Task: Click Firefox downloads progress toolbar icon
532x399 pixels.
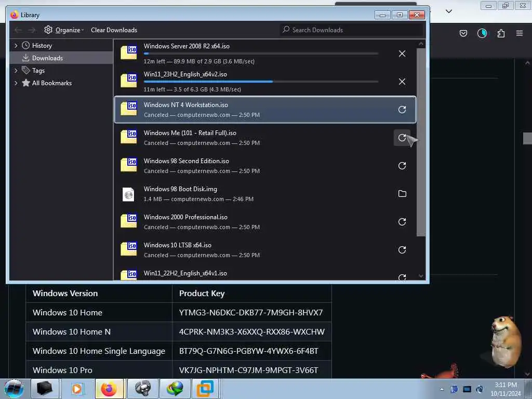Action: [482, 33]
